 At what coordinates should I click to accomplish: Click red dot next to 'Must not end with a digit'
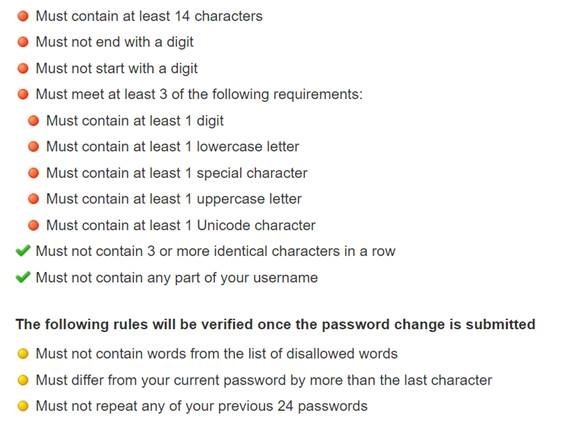click(x=23, y=42)
